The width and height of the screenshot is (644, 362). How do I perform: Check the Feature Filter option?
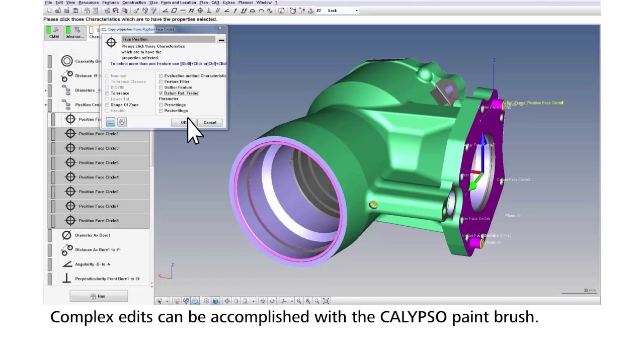[161, 81]
